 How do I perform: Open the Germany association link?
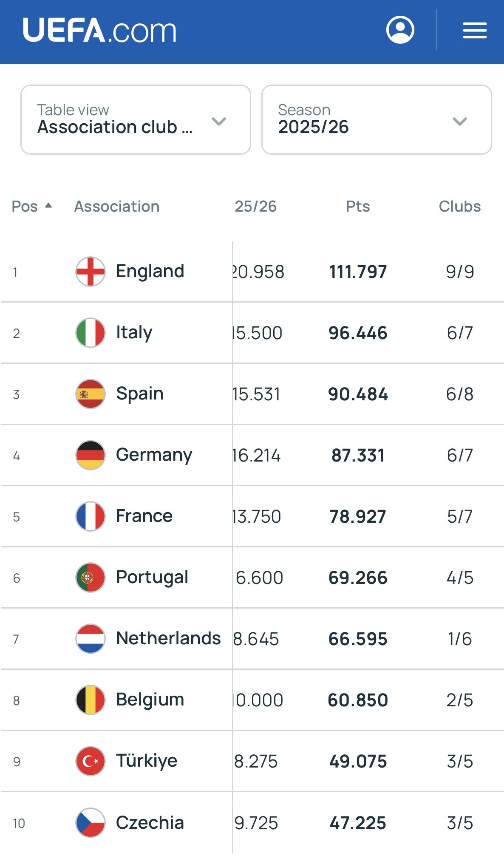click(154, 455)
